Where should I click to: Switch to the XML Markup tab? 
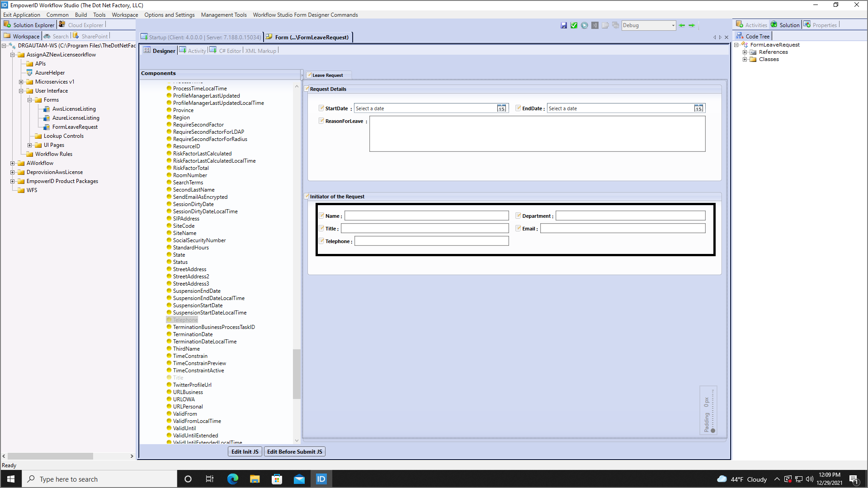tap(260, 51)
